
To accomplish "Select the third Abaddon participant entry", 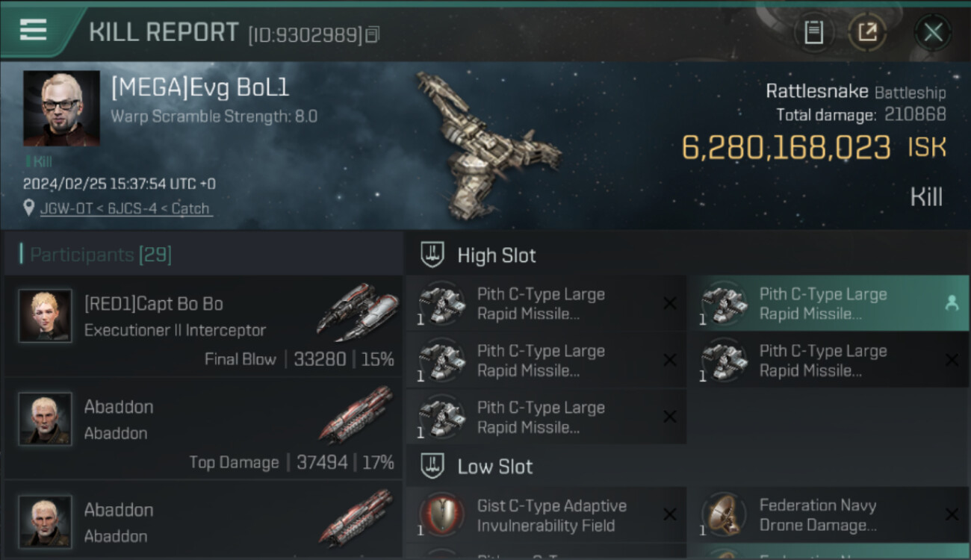I will (x=203, y=520).
